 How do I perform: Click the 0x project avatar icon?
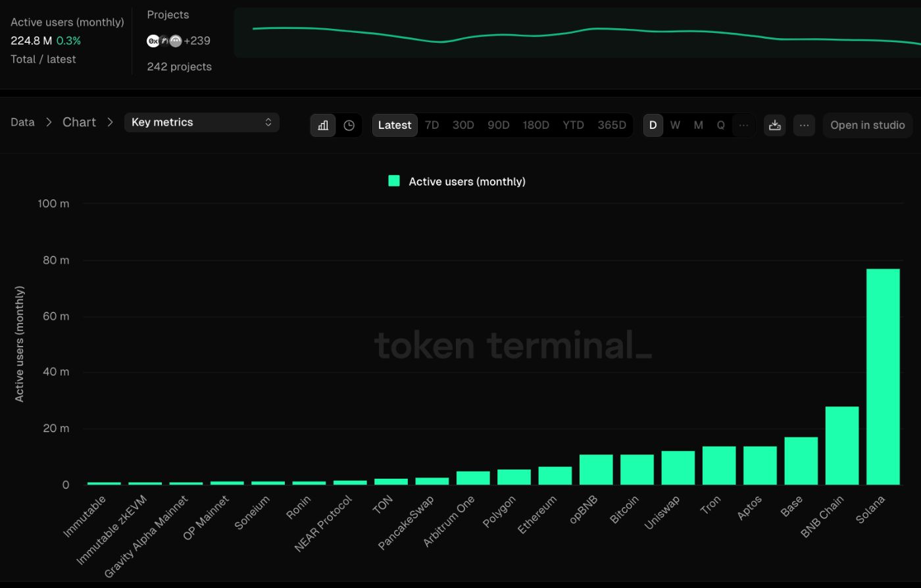point(153,40)
